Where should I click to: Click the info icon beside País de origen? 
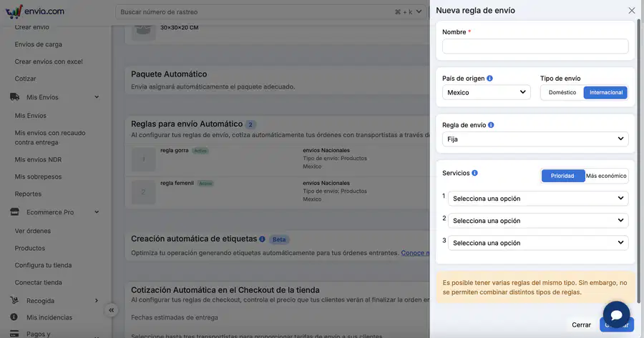(x=489, y=79)
